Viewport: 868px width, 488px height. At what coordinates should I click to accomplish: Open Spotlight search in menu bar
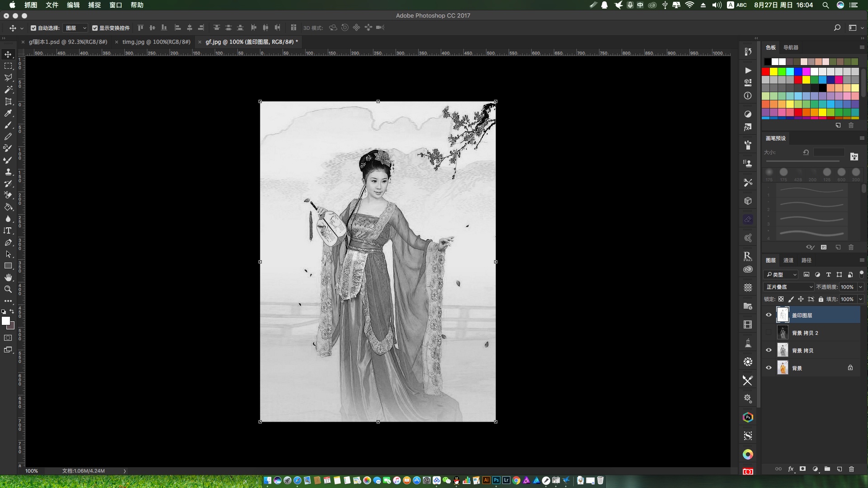point(826,5)
